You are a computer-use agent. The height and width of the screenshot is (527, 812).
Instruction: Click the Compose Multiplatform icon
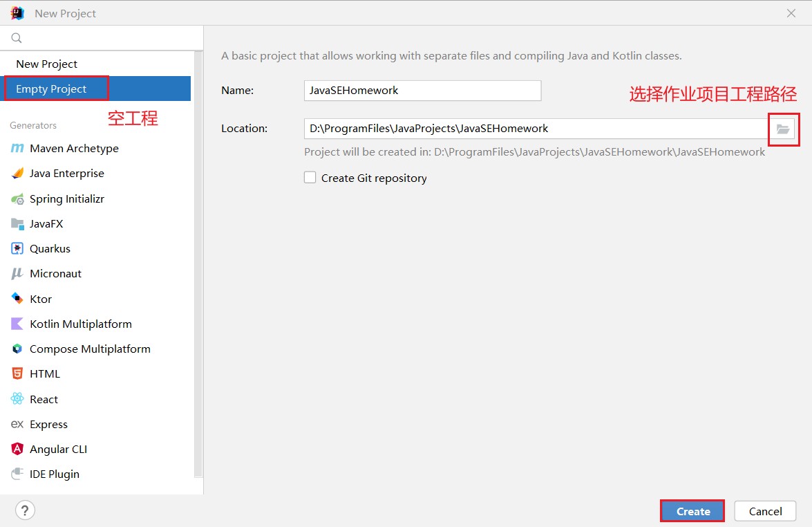[x=17, y=349]
